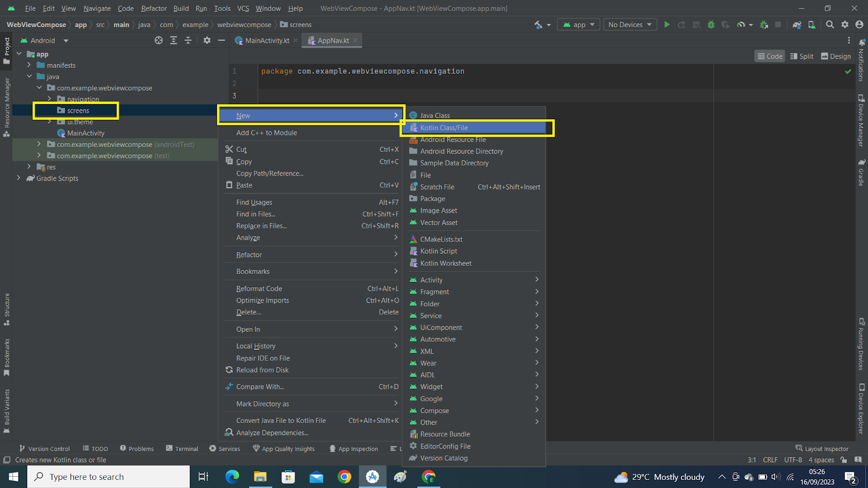Viewport: 868px width, 488px height.
Task: Open the Resource Manager side tab
Action: coord(7,107)
